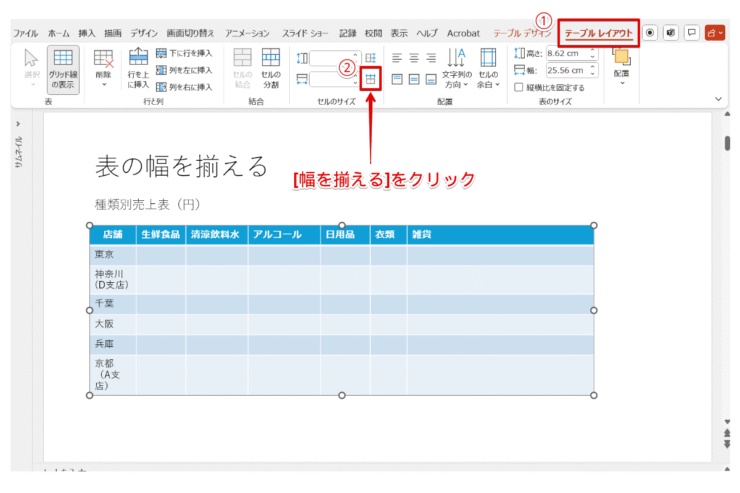
Task: Open the 削除 delete table dropdown
Action: coord(103,69)
